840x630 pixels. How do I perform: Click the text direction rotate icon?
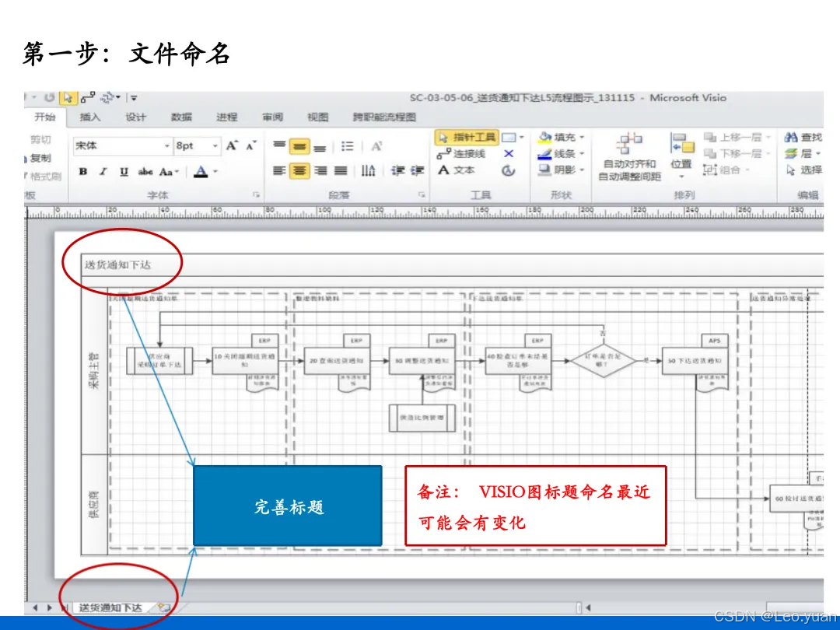[368, 171]
